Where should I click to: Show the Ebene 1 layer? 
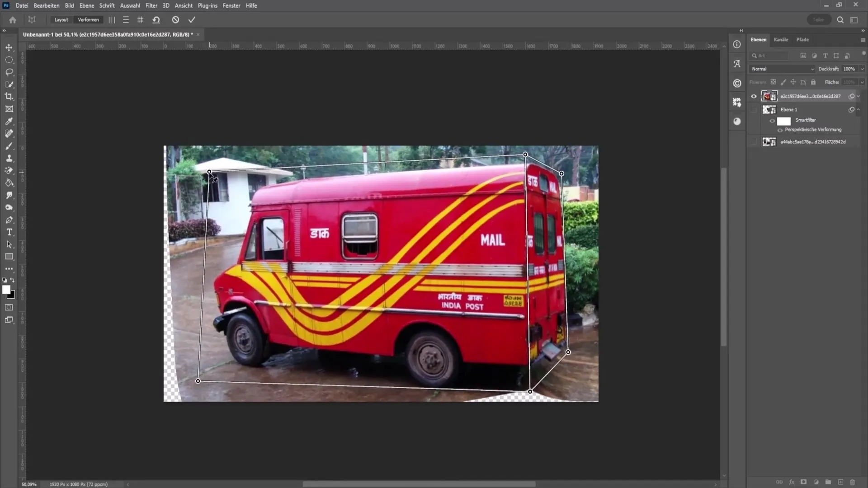(x=754, y=109)
